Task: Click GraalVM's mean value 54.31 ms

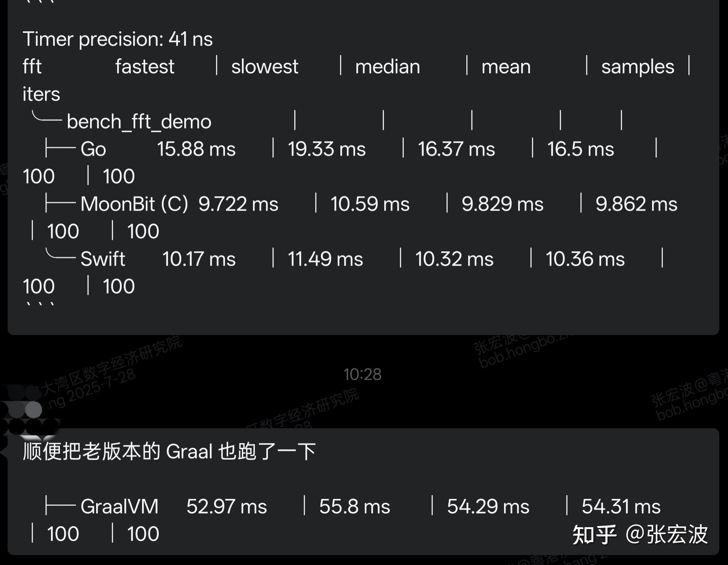Action: coord(621,507)
